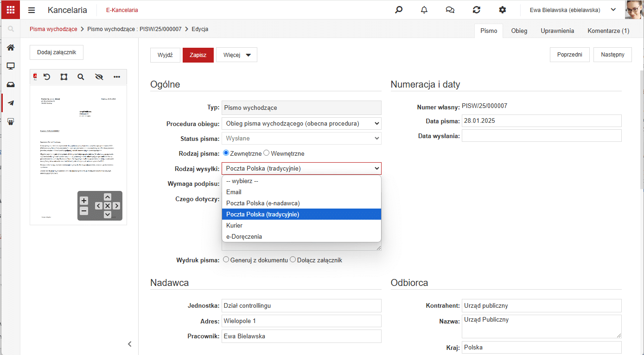Expand the Więcej dropdown button

coord(236,55)
